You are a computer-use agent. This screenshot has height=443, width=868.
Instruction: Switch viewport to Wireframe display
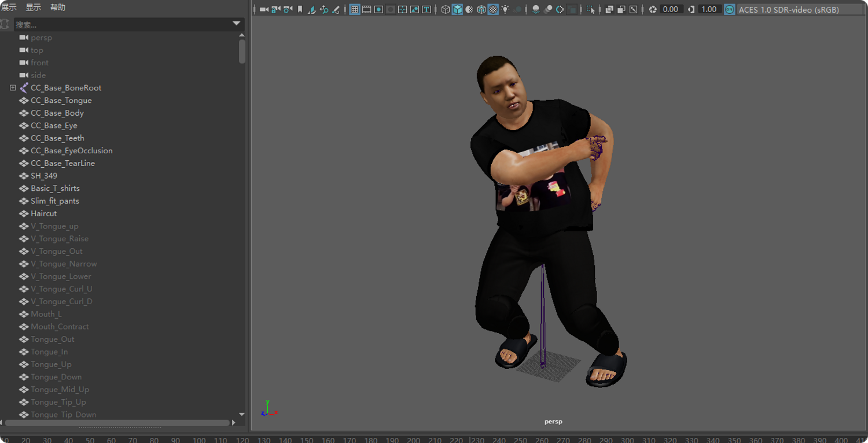click(445, 9)
